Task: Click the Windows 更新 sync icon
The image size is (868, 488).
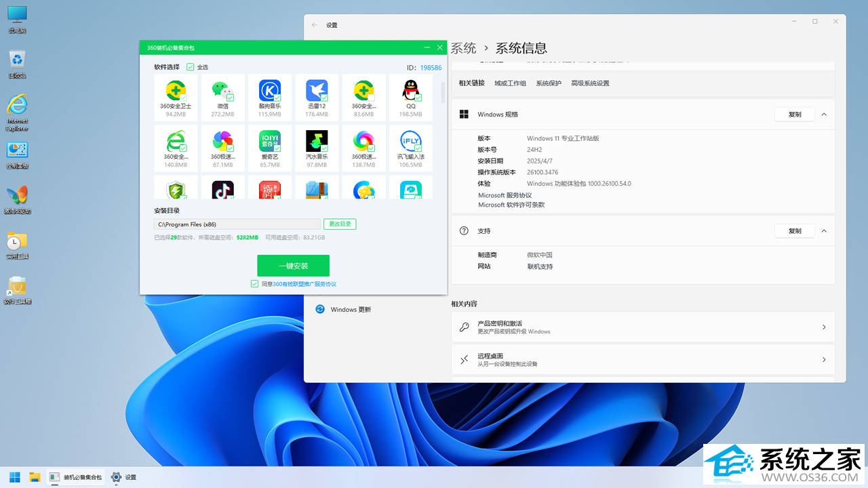Action: pyautogui.click(x=320, y=309)
